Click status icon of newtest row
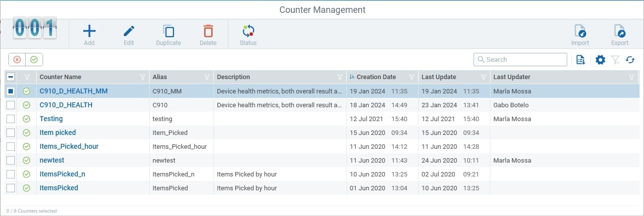644x216 pixels. coord(27,160)
